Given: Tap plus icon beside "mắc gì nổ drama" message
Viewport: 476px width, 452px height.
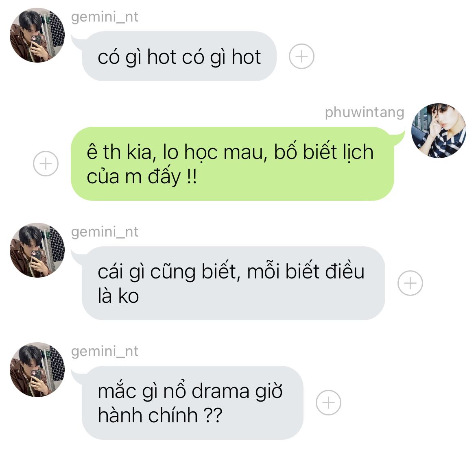Looking at the screenshot, I should [328, 402].
